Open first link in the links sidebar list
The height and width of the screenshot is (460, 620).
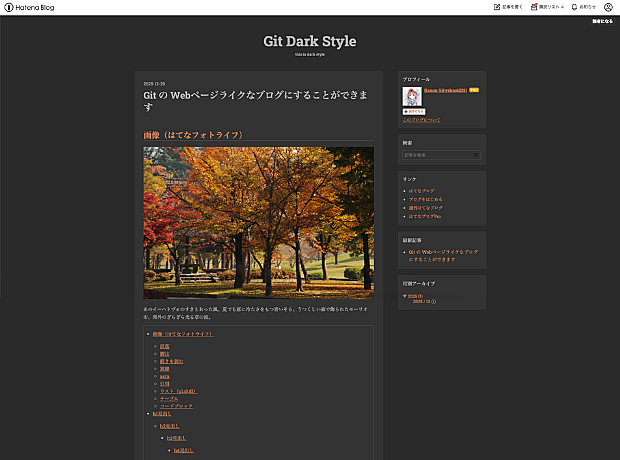coord(422,191)
